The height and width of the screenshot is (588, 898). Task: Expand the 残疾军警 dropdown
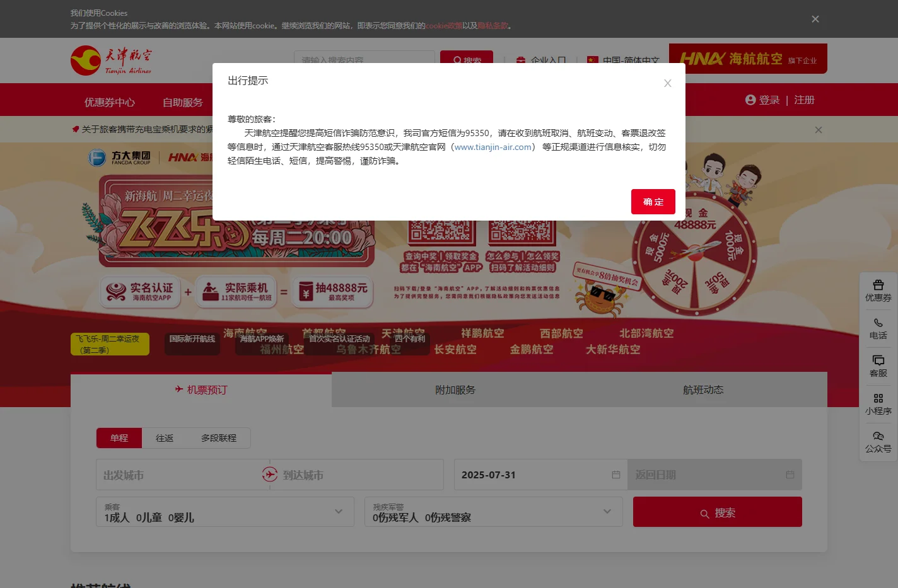pos(494,512)
